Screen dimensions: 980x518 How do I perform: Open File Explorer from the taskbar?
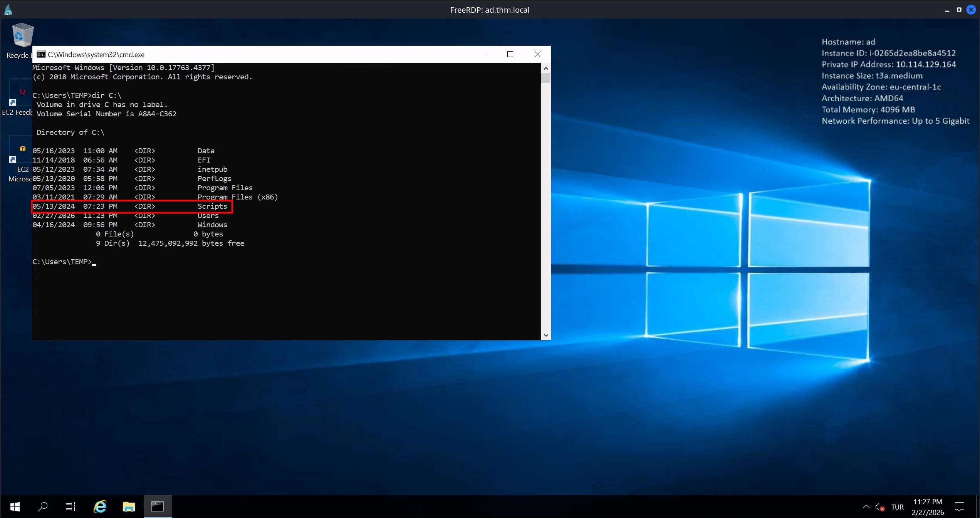coord(129,507)
